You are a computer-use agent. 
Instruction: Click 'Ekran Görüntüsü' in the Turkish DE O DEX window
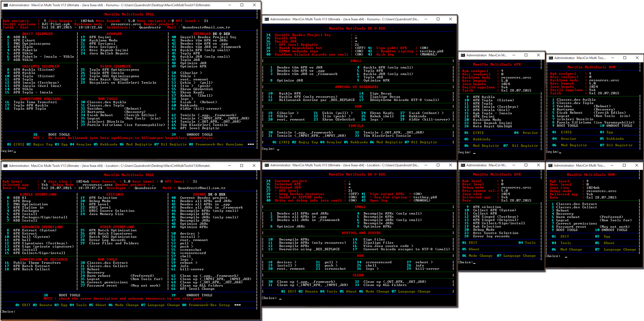coord(339,119)
